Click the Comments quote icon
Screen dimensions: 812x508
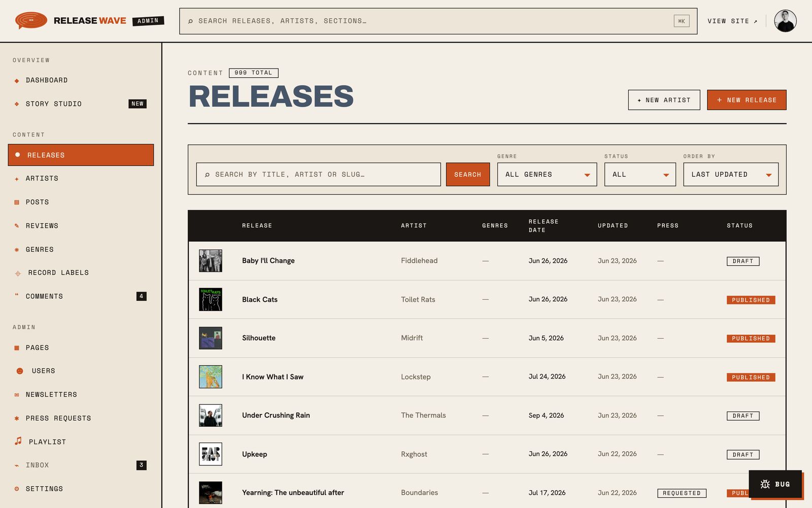coord(17,296)
